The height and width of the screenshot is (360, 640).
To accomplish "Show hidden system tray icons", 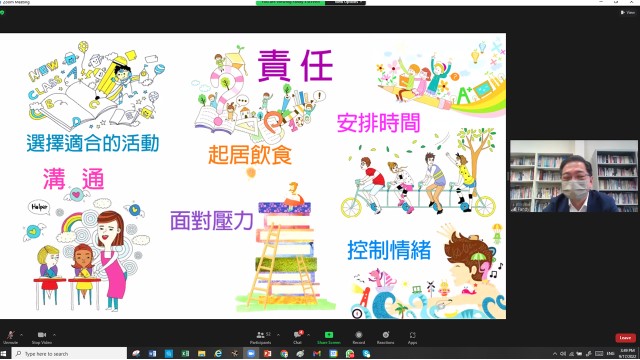I will point(555,353).
